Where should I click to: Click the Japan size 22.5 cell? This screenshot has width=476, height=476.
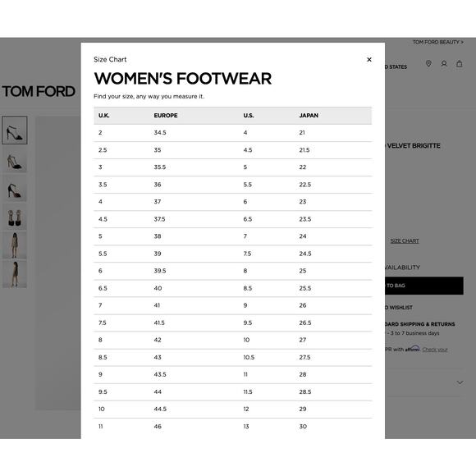305,185
